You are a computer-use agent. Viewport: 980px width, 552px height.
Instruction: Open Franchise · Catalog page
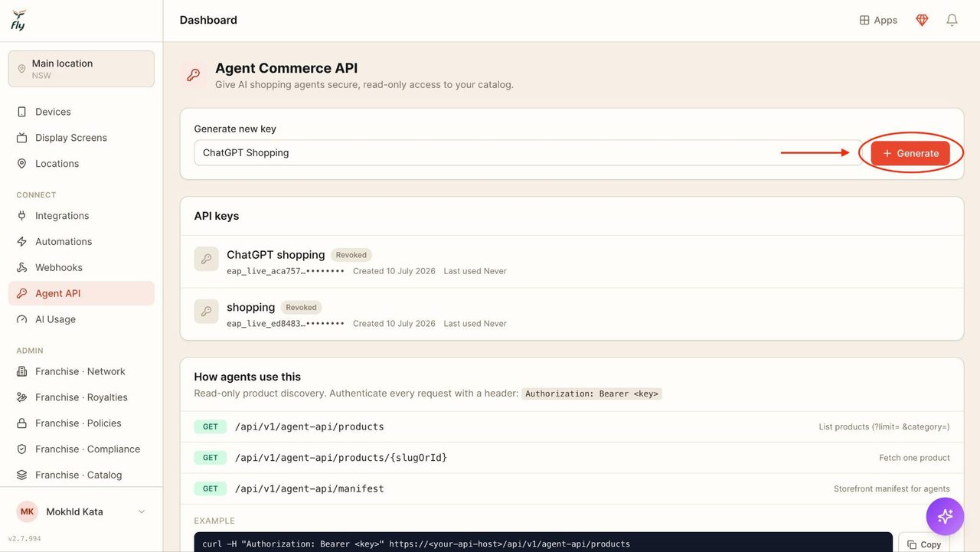click(x=81, y=475)
